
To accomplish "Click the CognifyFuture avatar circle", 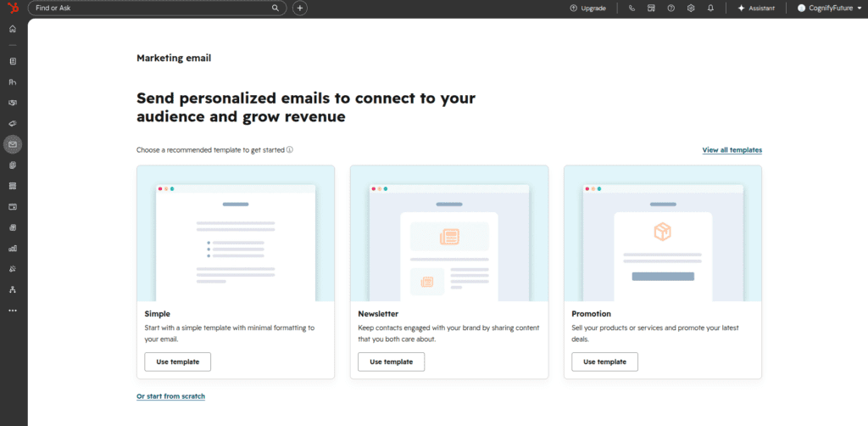I will pyautogui.click(x=801, y=8).
